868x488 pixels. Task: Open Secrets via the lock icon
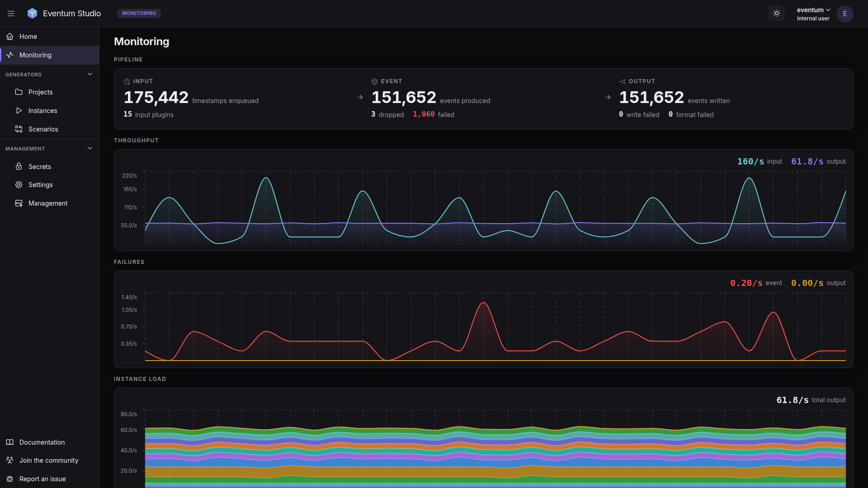pyautogui.click(x=19, y=166)
